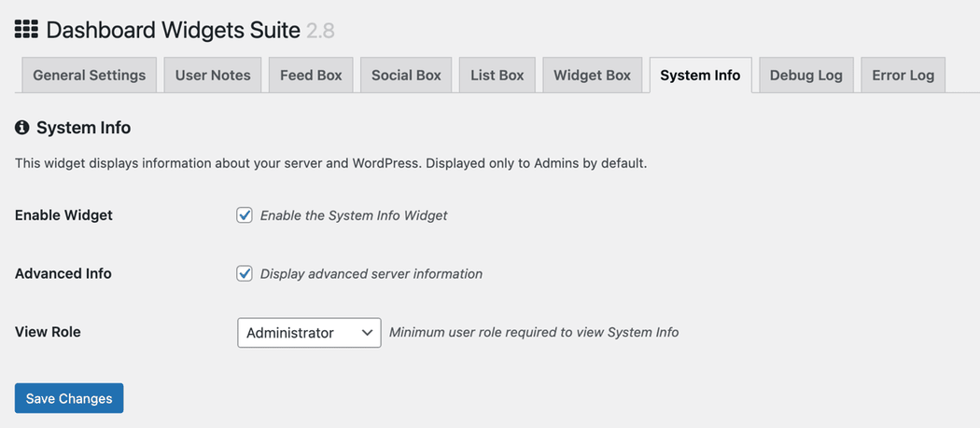The height and width of the screenshot is (428, 980).
Task: Click 'Minimum user role required' description text
Action: (534, 332)
